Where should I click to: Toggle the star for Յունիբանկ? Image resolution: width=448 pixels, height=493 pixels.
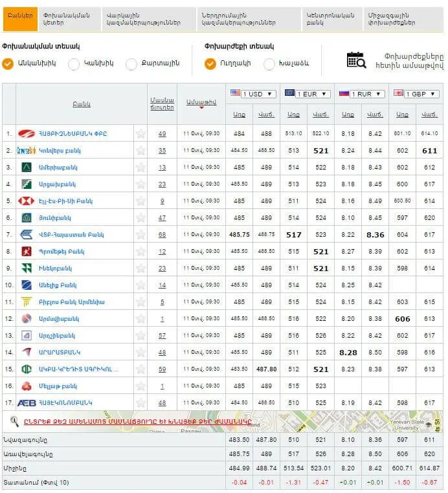click(140, 218)
